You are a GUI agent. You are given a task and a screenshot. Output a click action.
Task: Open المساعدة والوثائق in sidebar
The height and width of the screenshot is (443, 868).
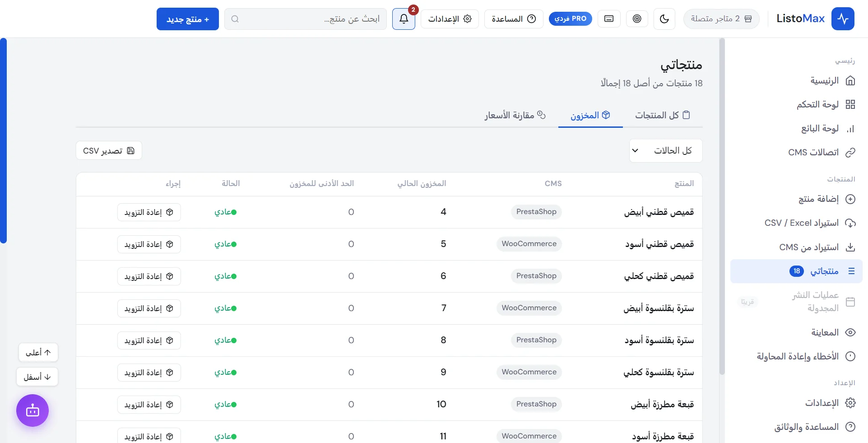point(797,427)
